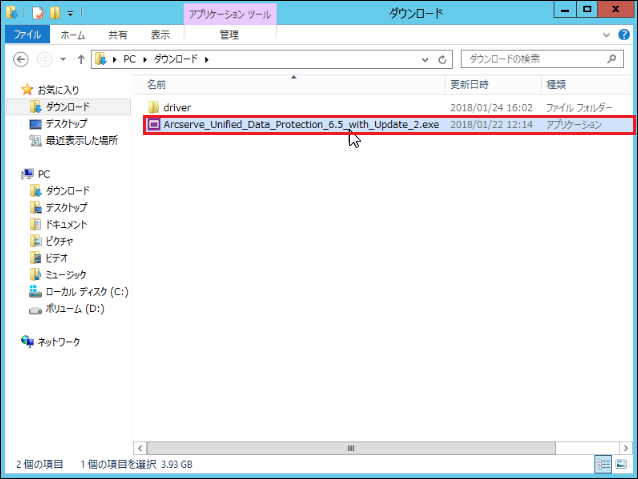Screen dimensions: 638x479
Task: Open the ビデオ folder
Action: tap(57, 258)
